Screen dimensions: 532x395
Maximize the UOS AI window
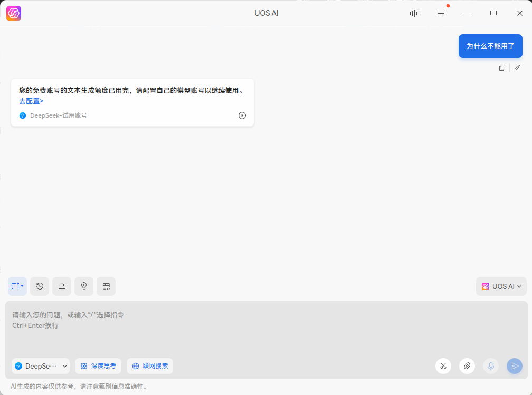(493, 13)
